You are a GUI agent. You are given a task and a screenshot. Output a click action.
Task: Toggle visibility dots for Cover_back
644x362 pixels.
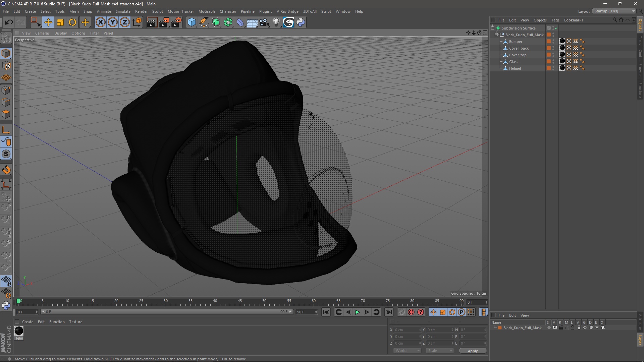click(553, 48)
